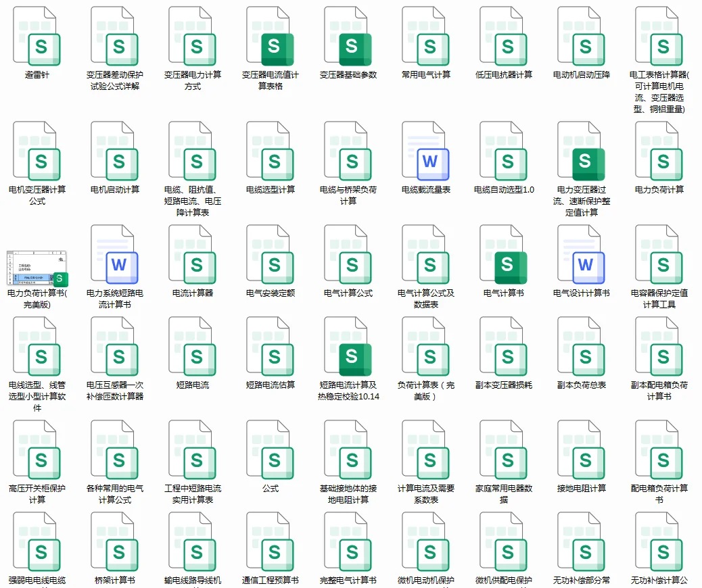Click the 计算电流及需要系数表 file icon
Image resolution: width=702 pixels, height=588 pixels.
tap(426, 450)
